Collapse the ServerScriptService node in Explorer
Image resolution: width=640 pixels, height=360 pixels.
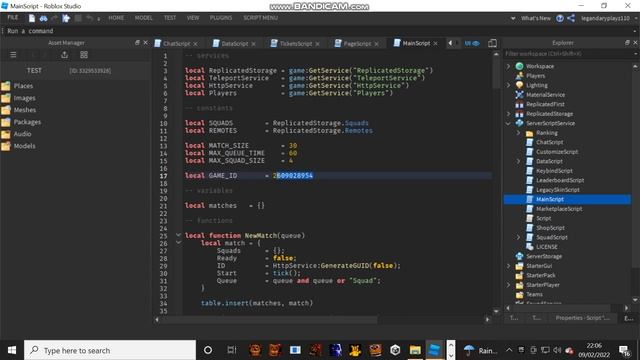(509, 123)
